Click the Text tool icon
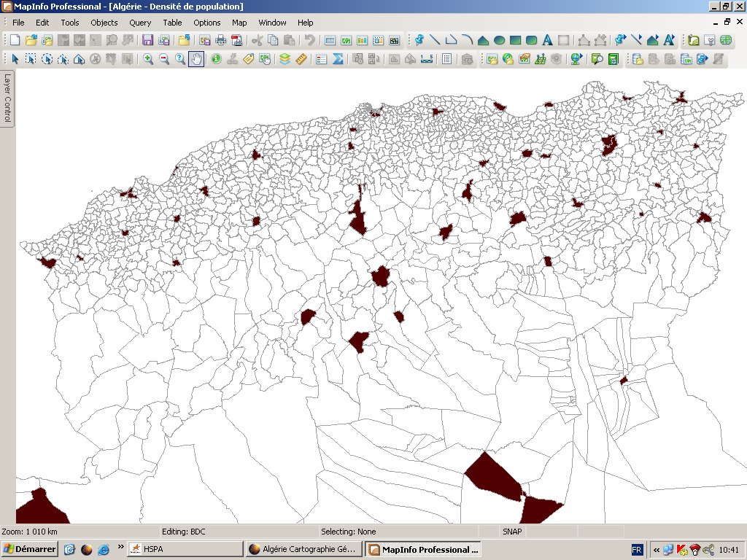The height and width of the screenshot is (560, 747). (x=547, y=40)
